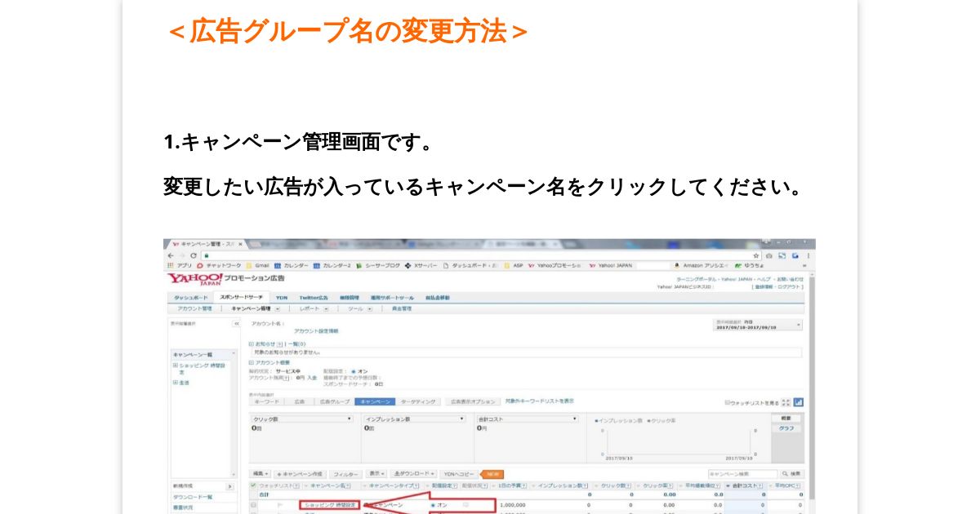This screenshot has height=514, width=980.
Task: Click the キャンペーン検索 search field
Action: tap(742, 473)
